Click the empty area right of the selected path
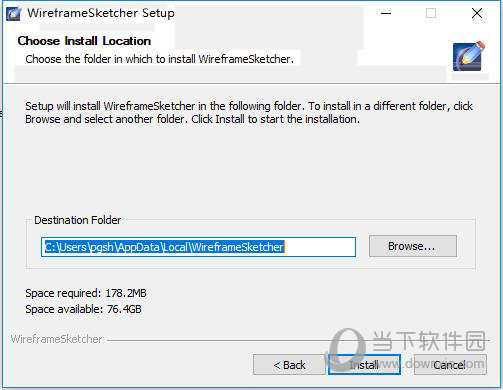503x390 pixels. coord(319,247)
